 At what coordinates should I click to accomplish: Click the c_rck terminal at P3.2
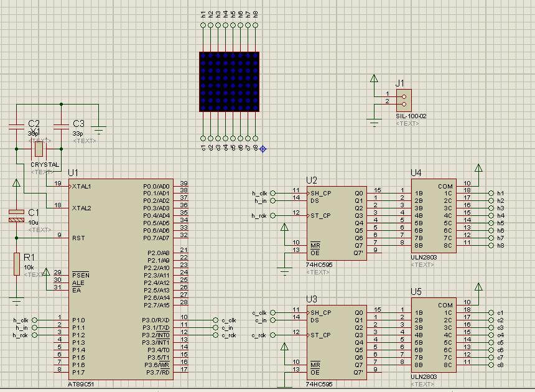(x=215, y=335)
